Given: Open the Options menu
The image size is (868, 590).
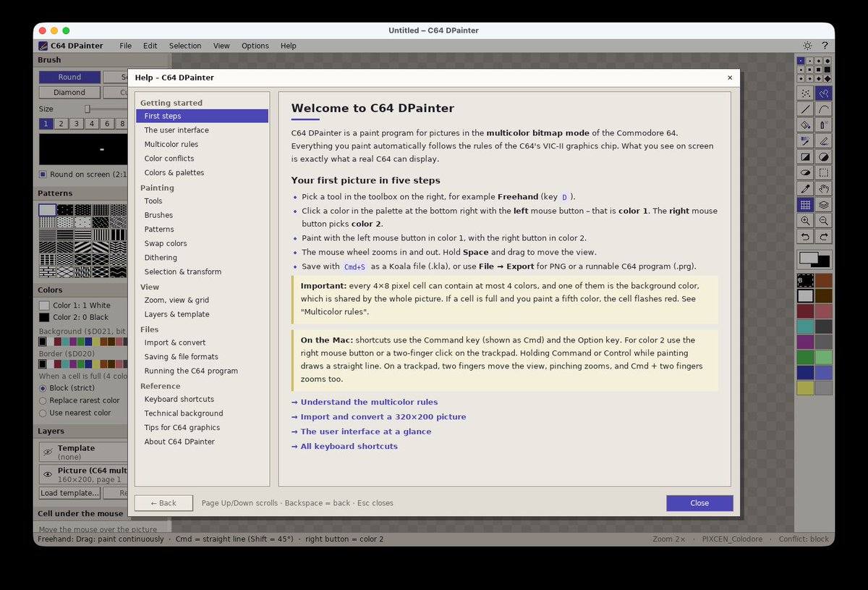Looking at the screenshot, I should (x=255, y=46).
